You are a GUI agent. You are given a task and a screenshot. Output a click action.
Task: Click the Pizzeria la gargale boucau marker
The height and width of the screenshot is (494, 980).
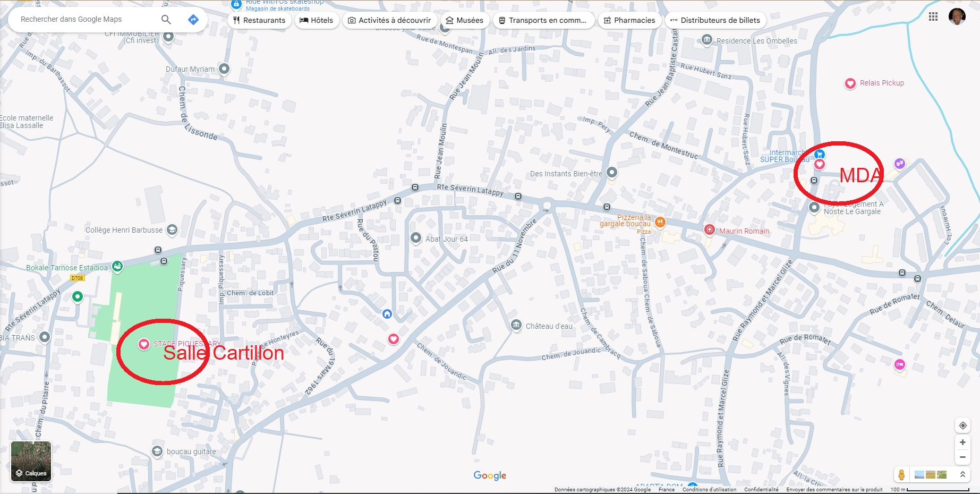(660, 222)
